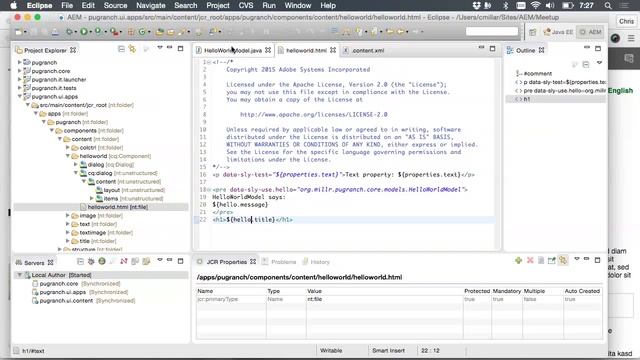The image size is (640, 360).
Task: Click the Spotlight search icon
Action: 608,5
